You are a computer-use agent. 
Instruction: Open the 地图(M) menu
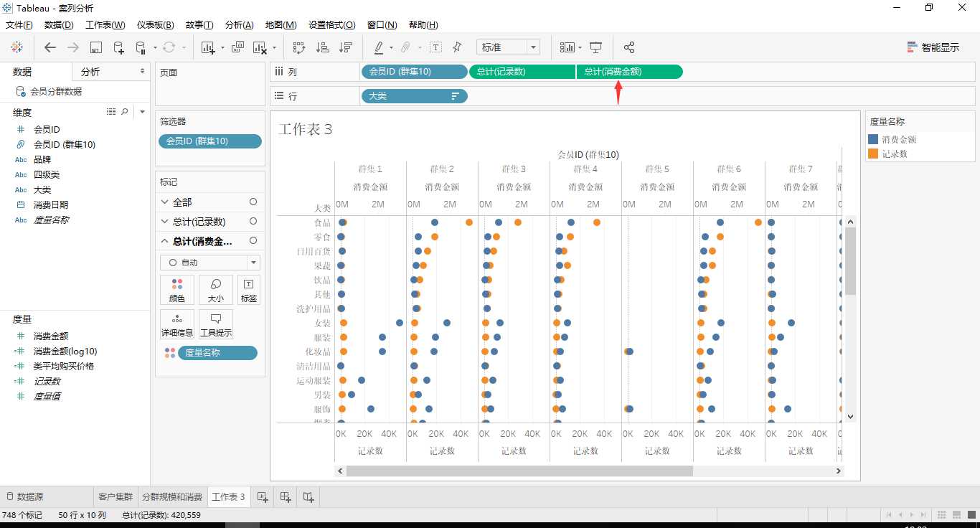[x=281, y=25]
